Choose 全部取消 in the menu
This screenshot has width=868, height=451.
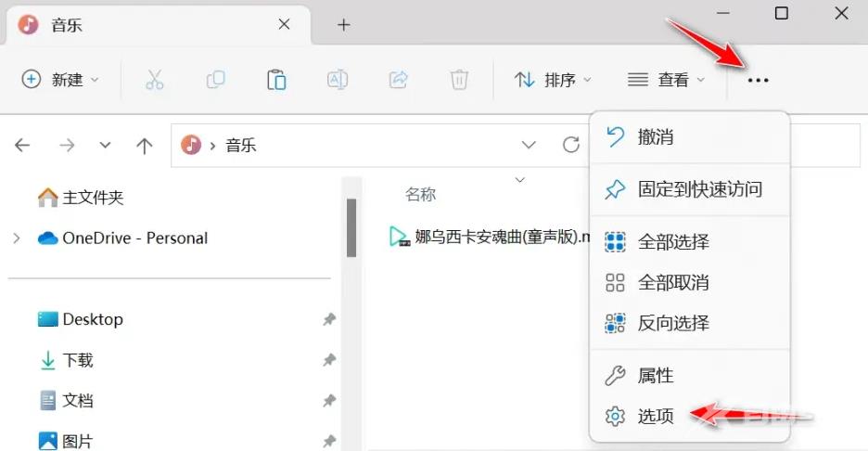coord(690,282)
